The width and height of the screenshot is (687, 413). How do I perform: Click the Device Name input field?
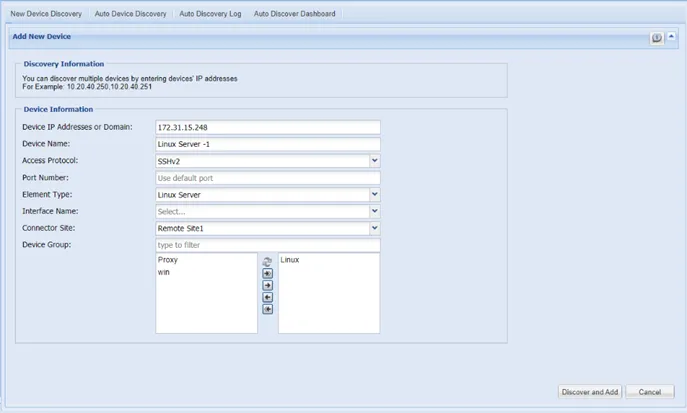pos(268,144)
